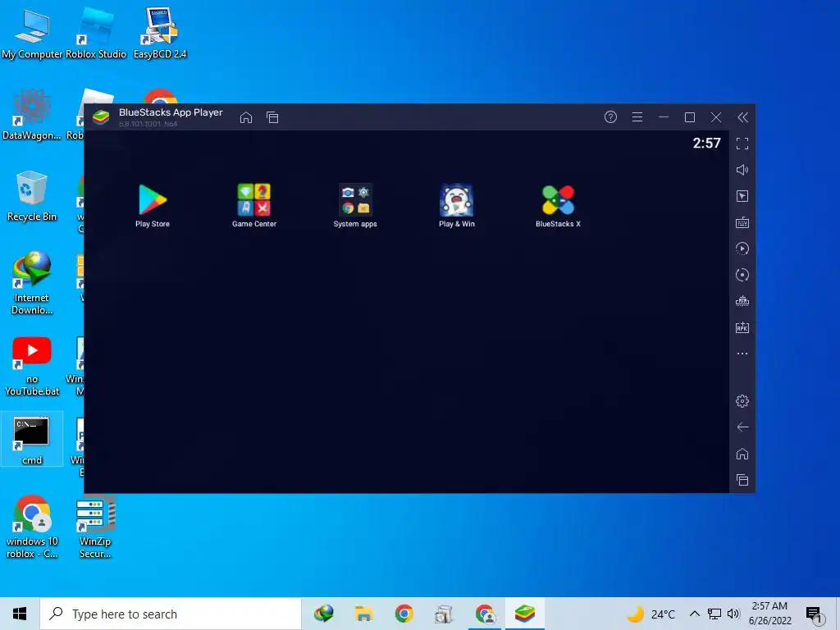Image resolution: width=840 pixels, height=630 pixels.
Task: Select the WinZip Secure desktop shortcut
Action: pos(95,527)
